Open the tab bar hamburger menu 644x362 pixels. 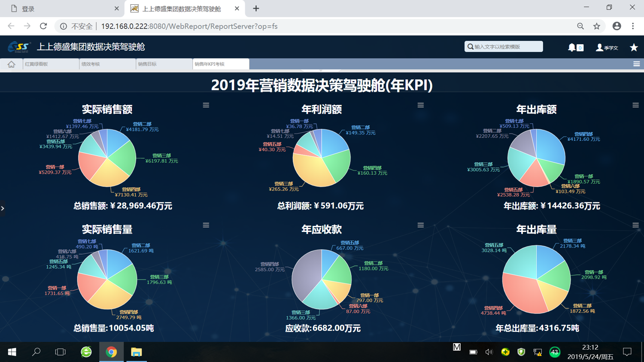pos(636,64)
